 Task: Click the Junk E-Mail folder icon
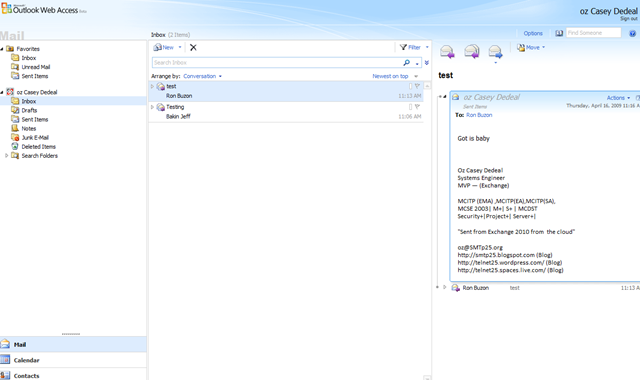coord(15,138)
